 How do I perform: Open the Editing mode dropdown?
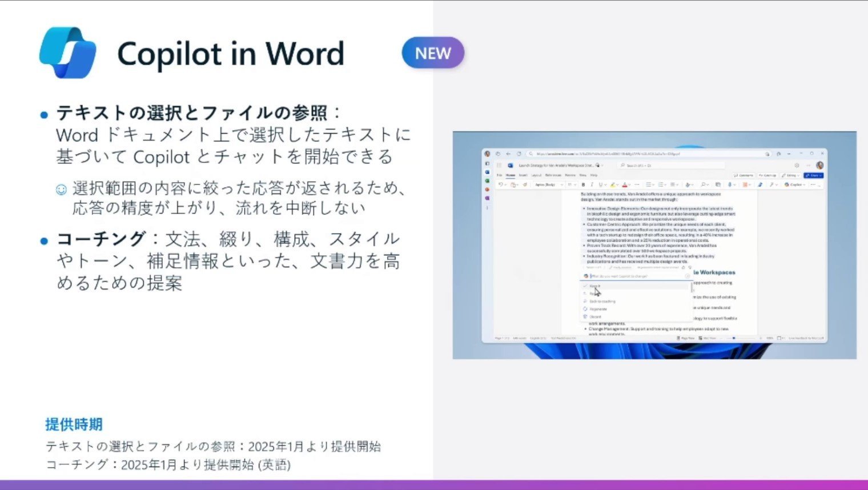(791, 175)
